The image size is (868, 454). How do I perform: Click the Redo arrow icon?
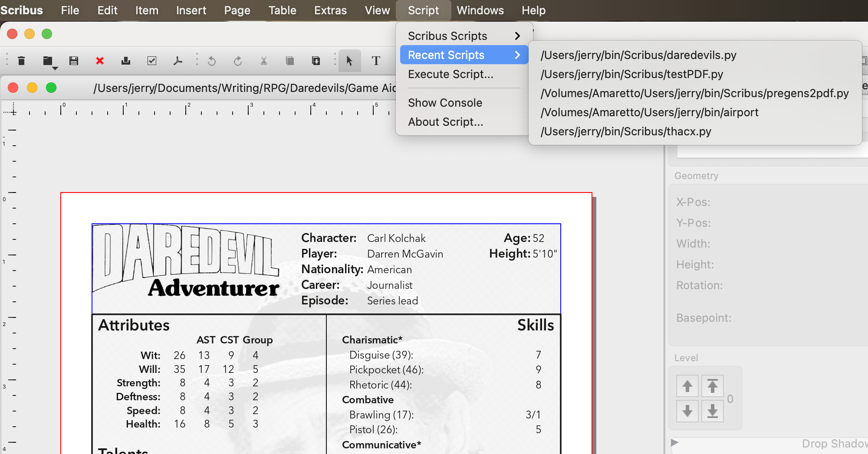point(237,61)
